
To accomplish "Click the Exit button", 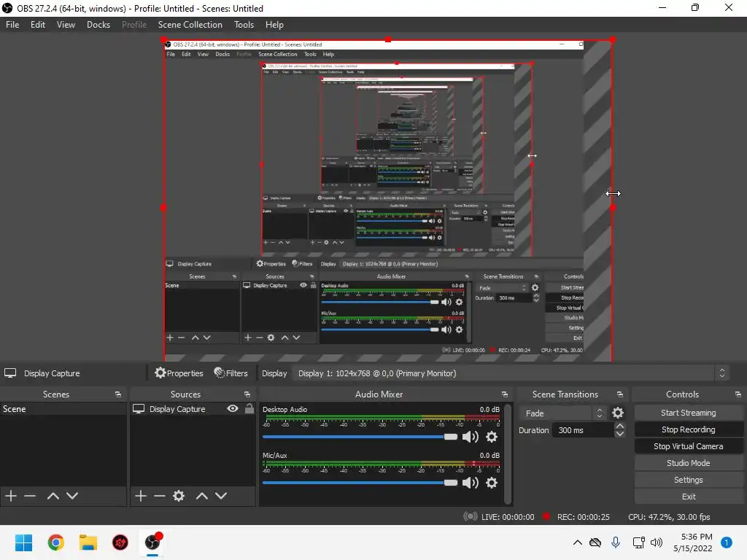I will [x=689, y=497].
